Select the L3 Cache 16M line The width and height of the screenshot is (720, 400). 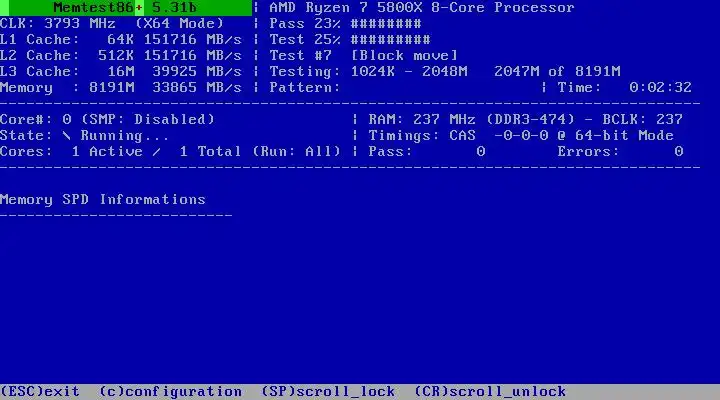click(x=121, y=72)
